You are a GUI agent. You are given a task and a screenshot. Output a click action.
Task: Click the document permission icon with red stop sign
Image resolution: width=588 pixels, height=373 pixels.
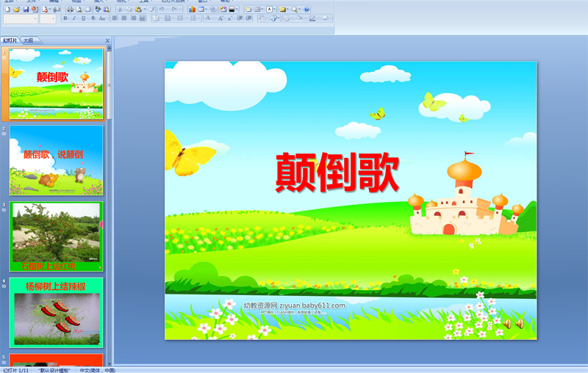pyautogui.click(x=45, y=10)
